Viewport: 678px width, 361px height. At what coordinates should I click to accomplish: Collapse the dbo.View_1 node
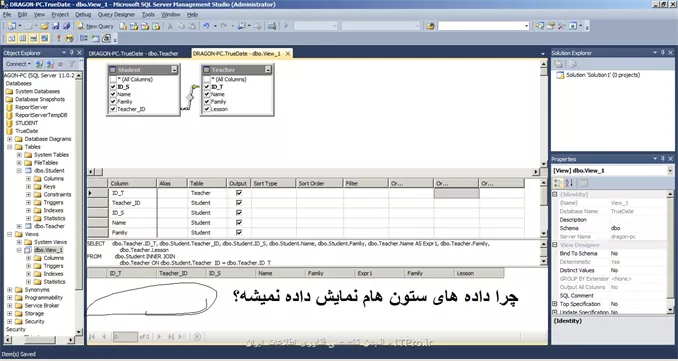[x=19, y=250]
